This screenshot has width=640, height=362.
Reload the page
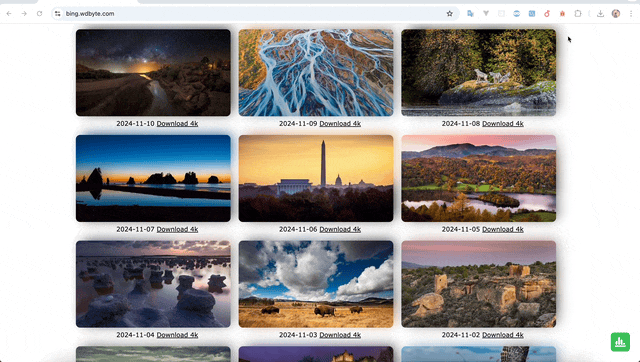pyautogui.click(x=39, y=13)
